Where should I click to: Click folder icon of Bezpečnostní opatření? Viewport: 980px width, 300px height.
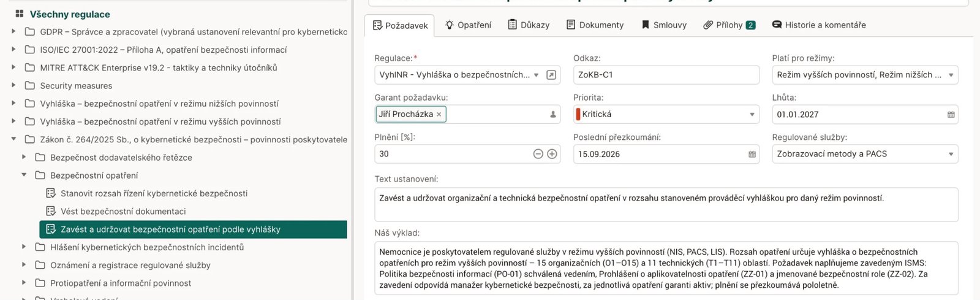point(40,175)
